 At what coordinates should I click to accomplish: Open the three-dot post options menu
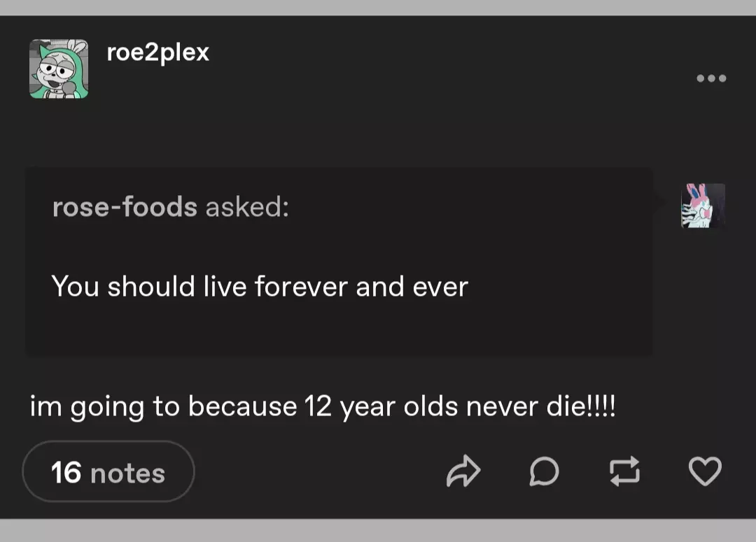(711, 78)
